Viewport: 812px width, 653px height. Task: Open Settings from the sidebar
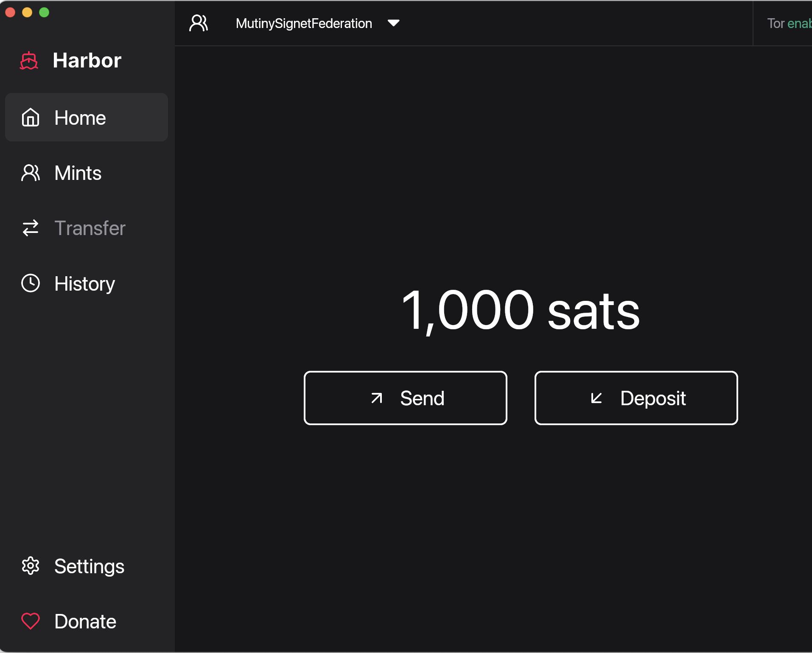pyautogui.click(x=89, y=566)
